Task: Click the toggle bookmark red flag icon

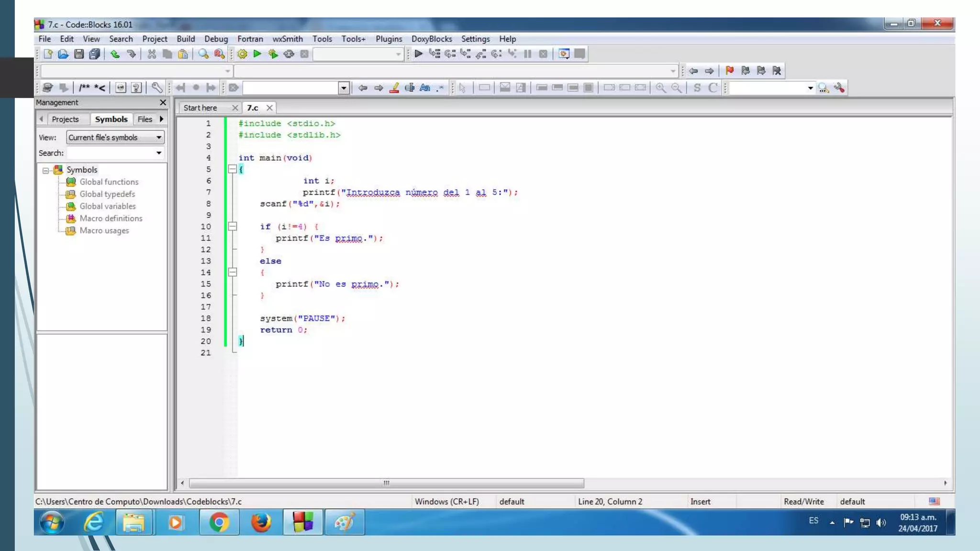Action: [x=729, y=71]
